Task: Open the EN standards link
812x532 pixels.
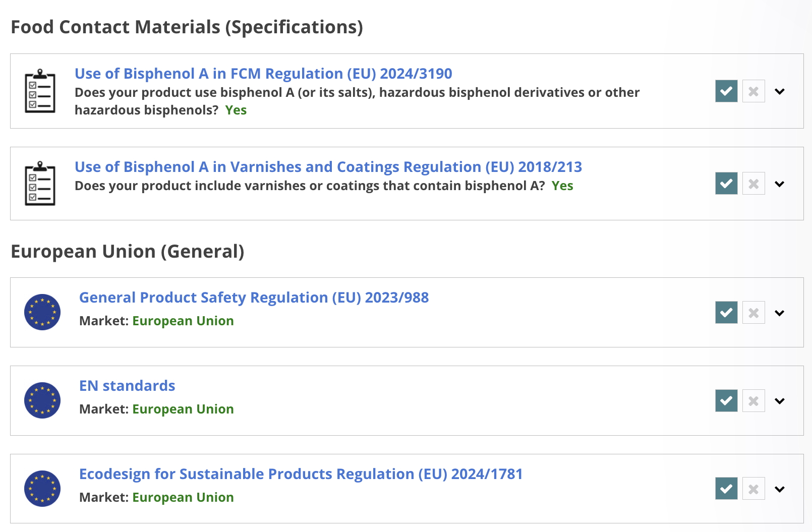Action: coord(127,386)
